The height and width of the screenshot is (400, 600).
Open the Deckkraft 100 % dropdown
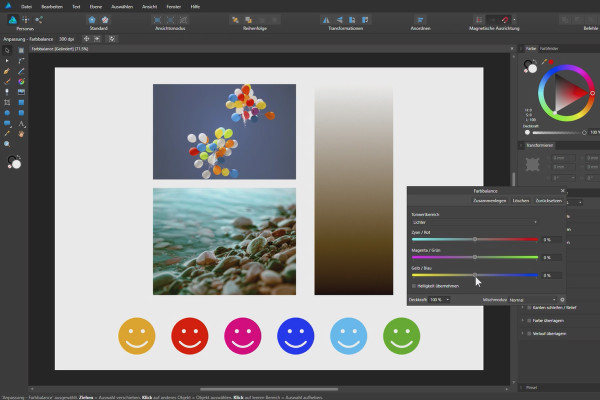tap(439, 300)
